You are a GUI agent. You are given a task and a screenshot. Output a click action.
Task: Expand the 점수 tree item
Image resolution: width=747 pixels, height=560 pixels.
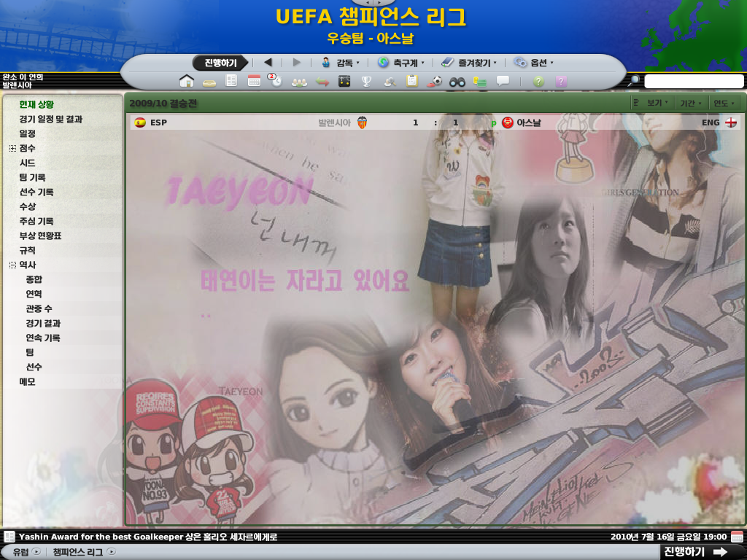click(12, 149)
